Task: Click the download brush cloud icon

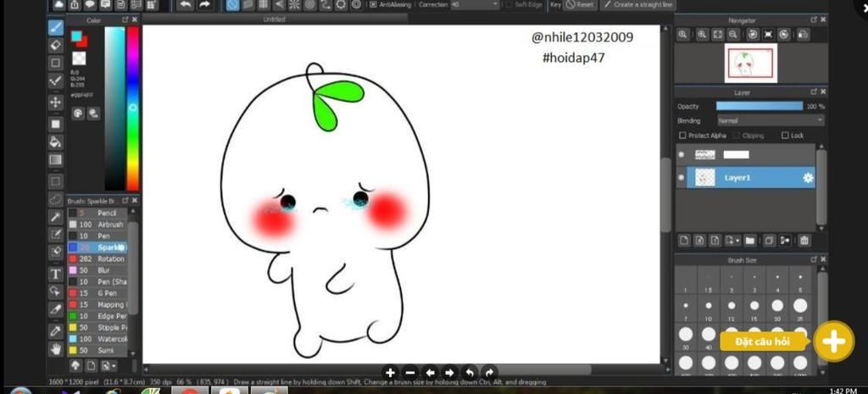Action: 75,365
